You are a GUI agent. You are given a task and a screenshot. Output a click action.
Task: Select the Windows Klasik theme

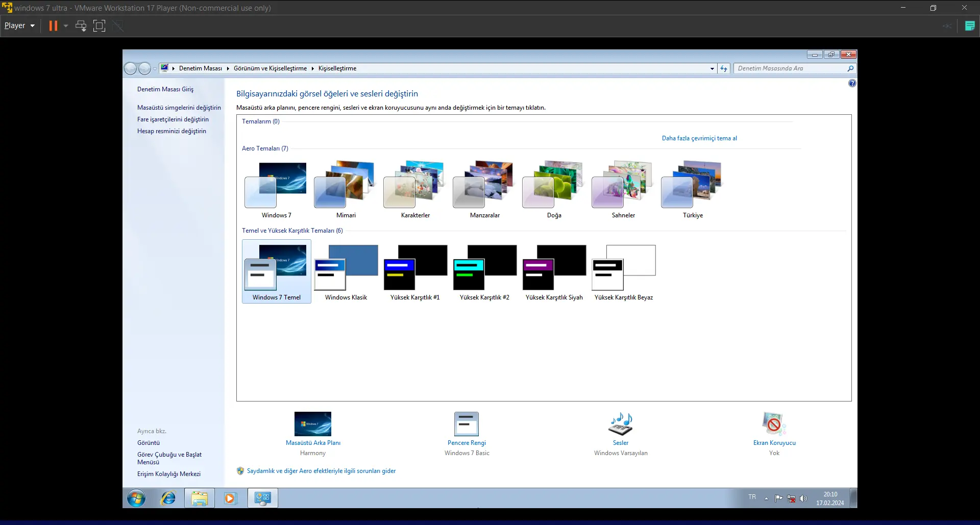[x=346, y=272]
